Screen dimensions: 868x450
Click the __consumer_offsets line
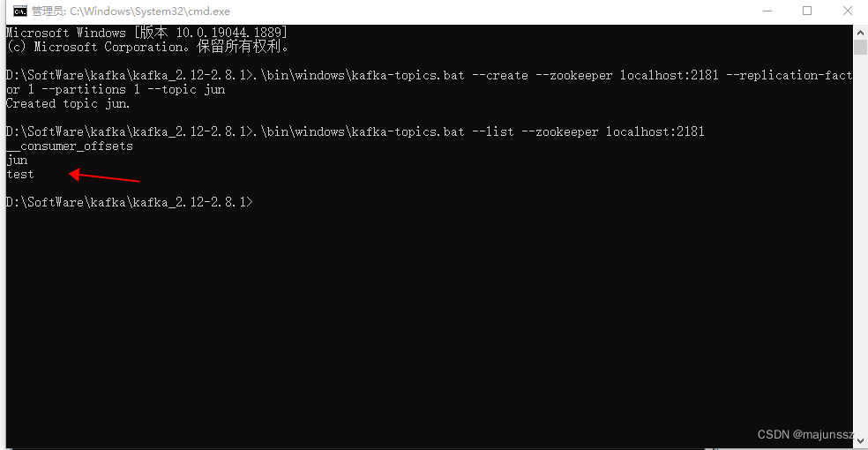[x=69, y=146]
